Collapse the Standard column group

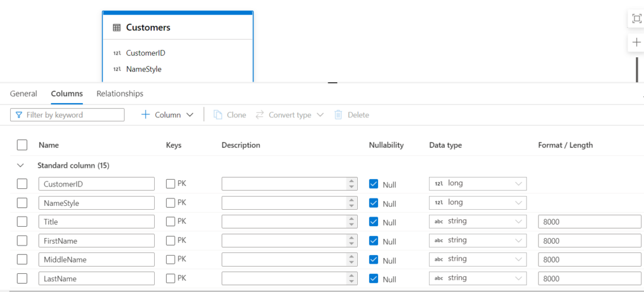click(20, 166)
